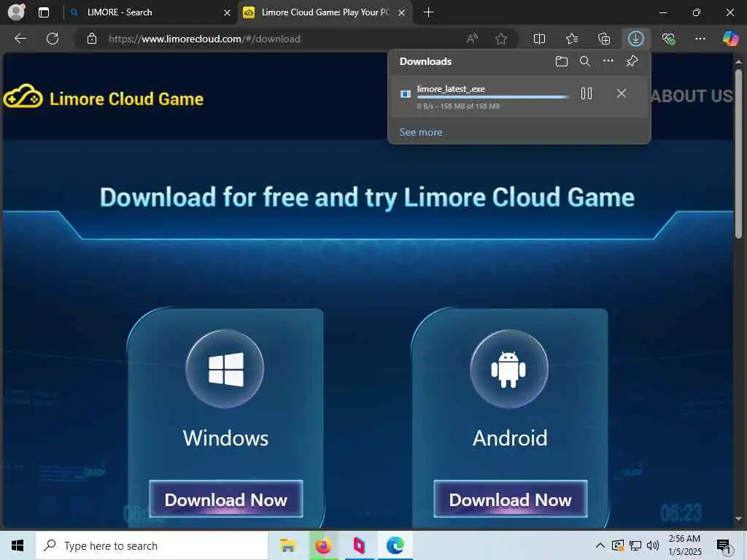This screenshot has width=747, height=560.
Task: Open the notification center icon
Action: [724, 546]
